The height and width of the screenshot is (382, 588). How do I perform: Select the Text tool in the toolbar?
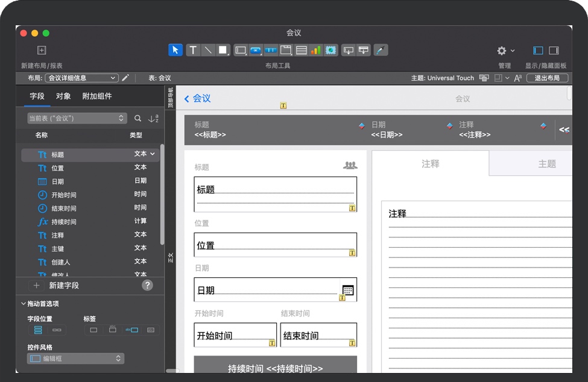pyautogui.click(x=193, y=50)
